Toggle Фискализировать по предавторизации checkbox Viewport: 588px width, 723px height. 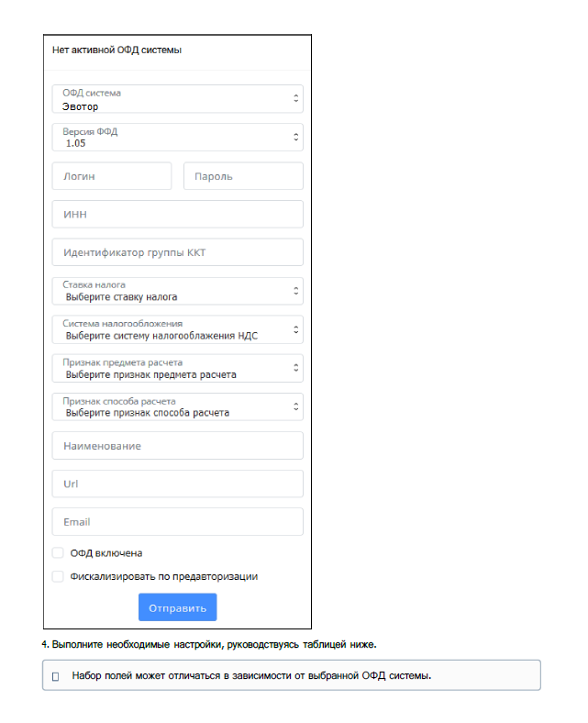coord(58,577)
